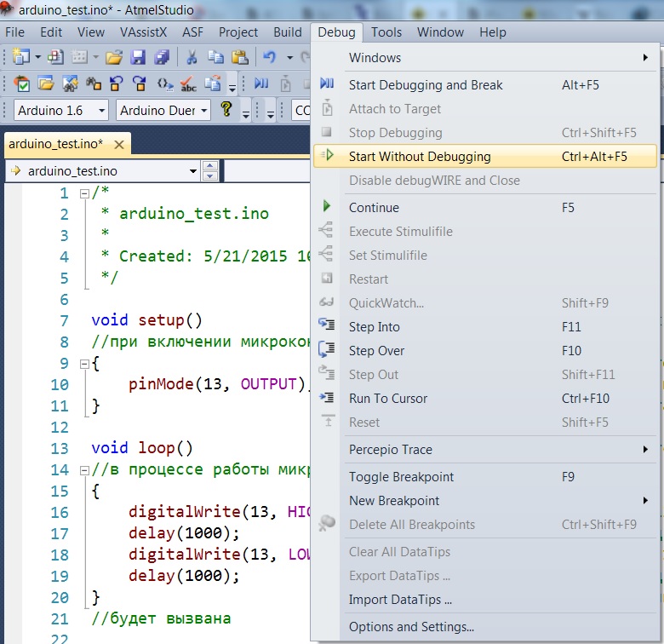Open the Windows submenu in Debug menu

pos(375,58)
